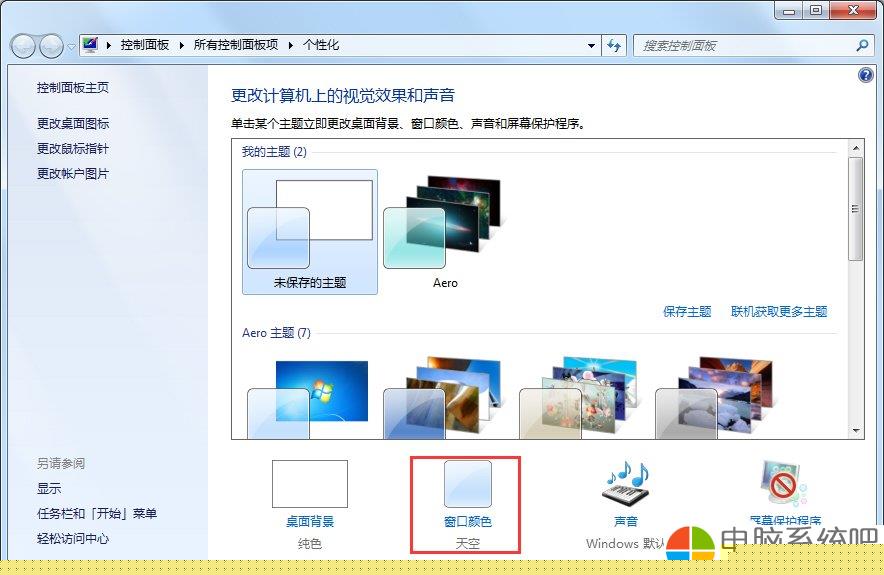Open 桌面背景 link

[x=310, y=521]
